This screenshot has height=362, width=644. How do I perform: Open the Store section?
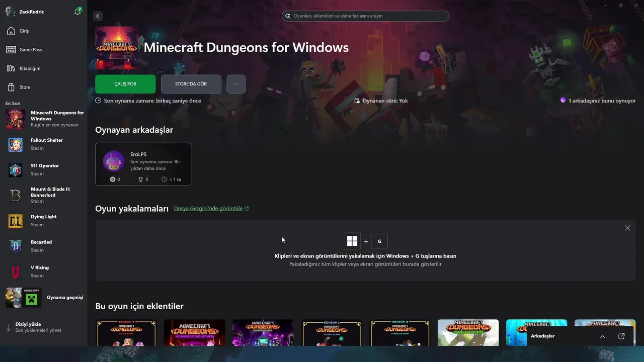pyautogui.click(x=43, y=87)
